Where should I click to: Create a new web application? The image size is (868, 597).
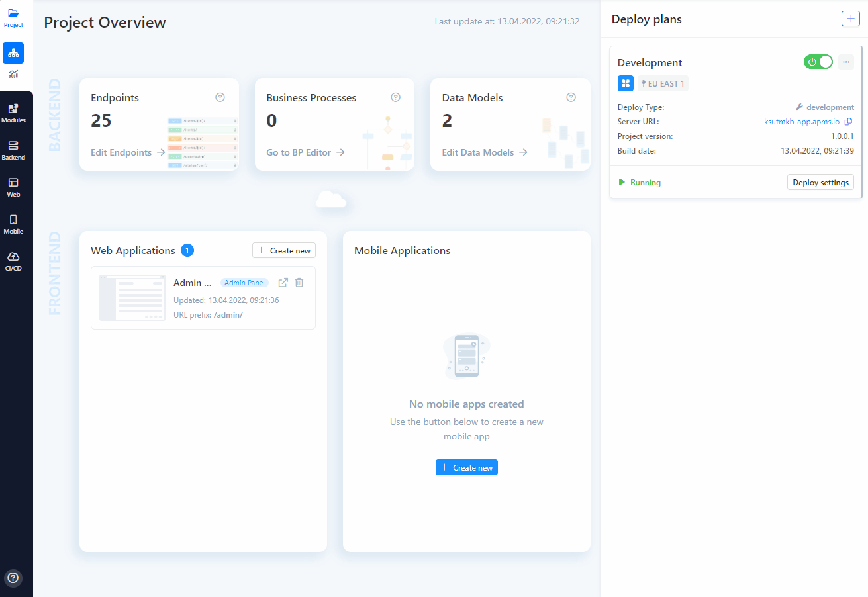pyautogui.click(x=284, y=250)
